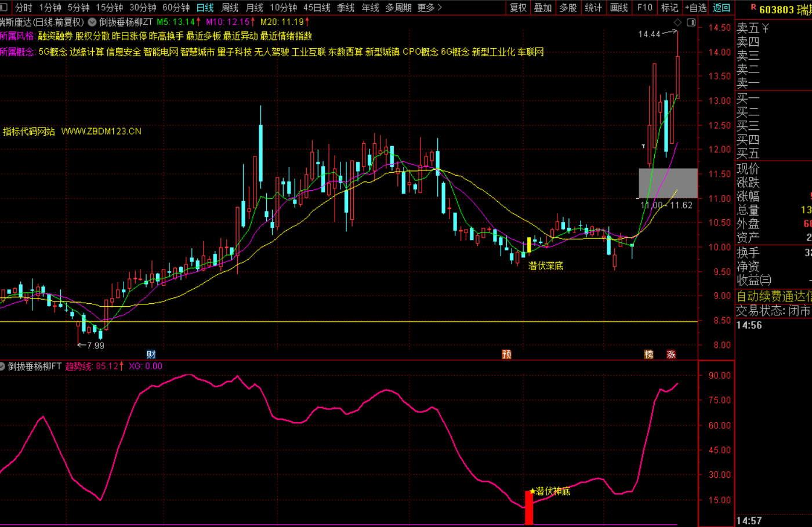The width and height of the screenshot is (812, 527).
Task: Open main indicator dropdown beside 倒拔垂杨柳ZT
Action: click(92, 22)
